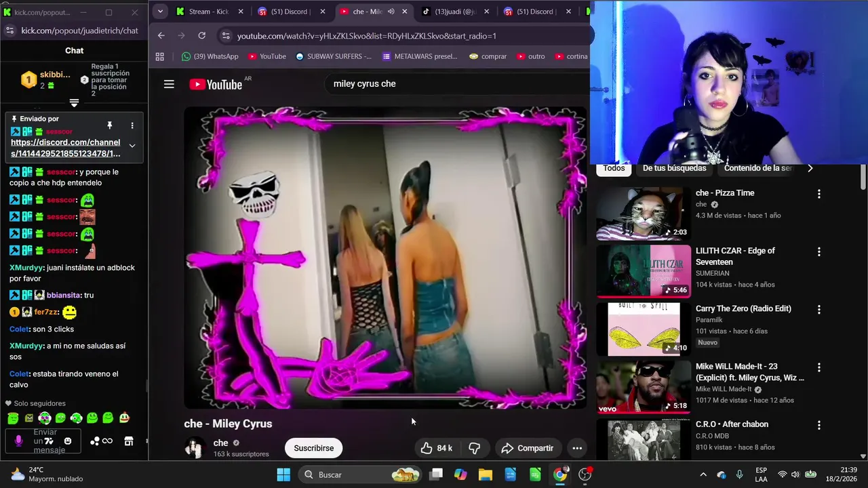This screenshot has height=488, width=868.
Task: Click the Suscribirse button
Action: pos(313,448)
